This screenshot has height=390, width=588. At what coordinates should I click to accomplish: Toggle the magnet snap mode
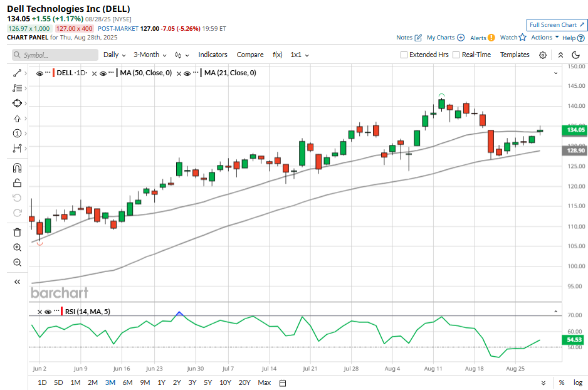17,167
